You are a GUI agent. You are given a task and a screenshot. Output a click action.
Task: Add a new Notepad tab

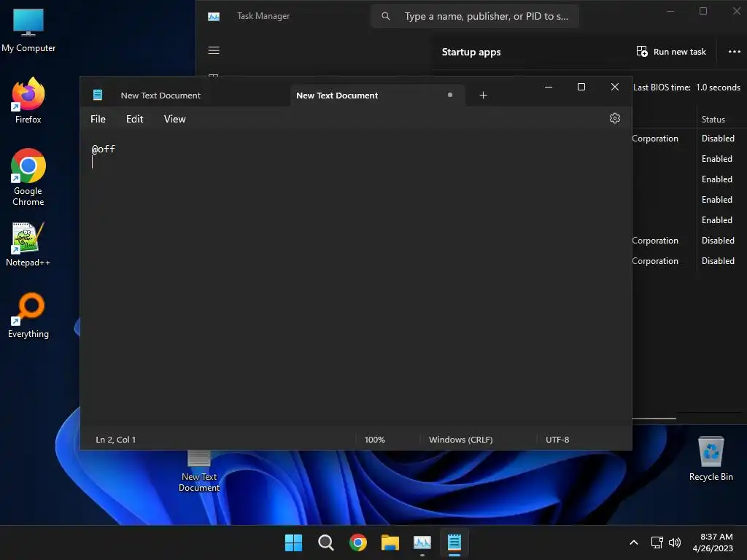(x=483, y=96)
